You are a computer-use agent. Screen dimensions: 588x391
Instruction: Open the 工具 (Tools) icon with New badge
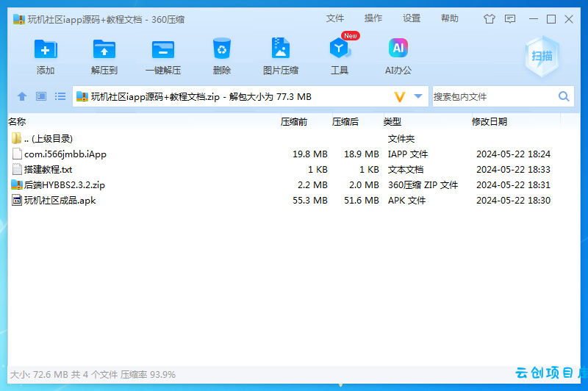(x=340, y=48)
